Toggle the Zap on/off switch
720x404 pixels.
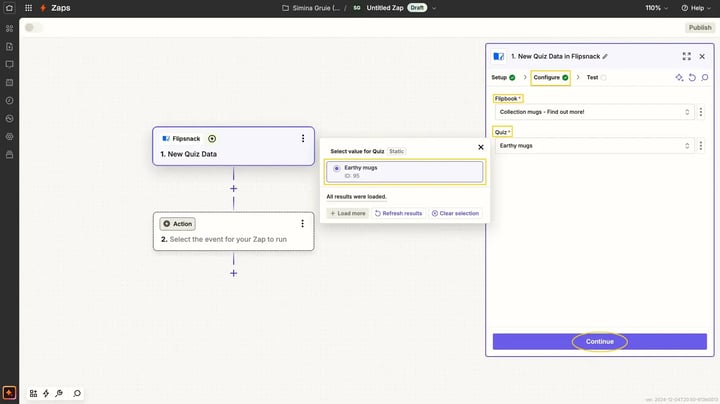(33, 28)
